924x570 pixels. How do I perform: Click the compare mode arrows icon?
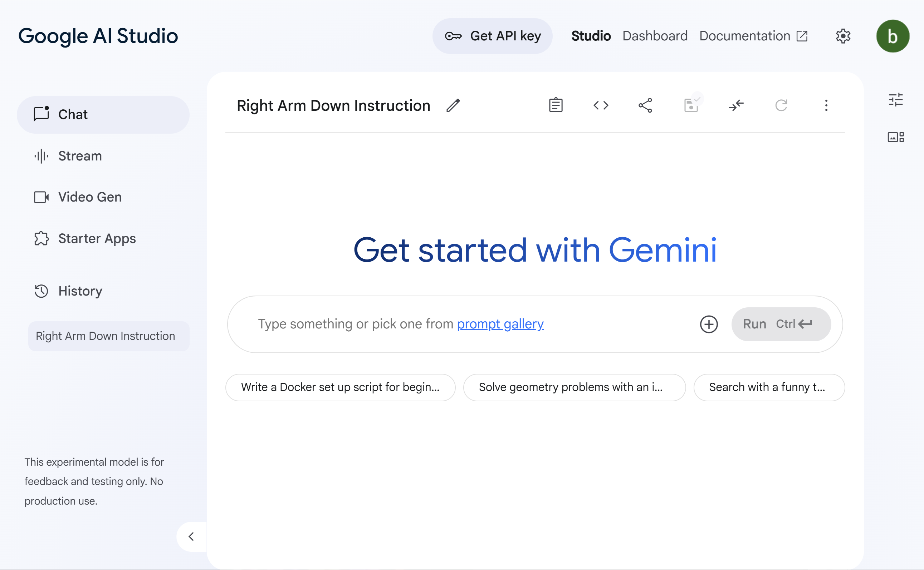(x=736, y=105)
